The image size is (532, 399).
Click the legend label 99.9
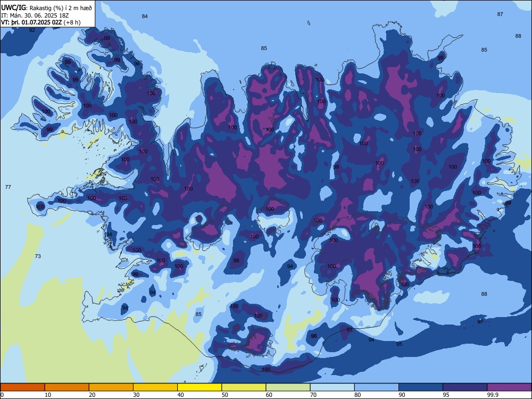tap(492, 395)
